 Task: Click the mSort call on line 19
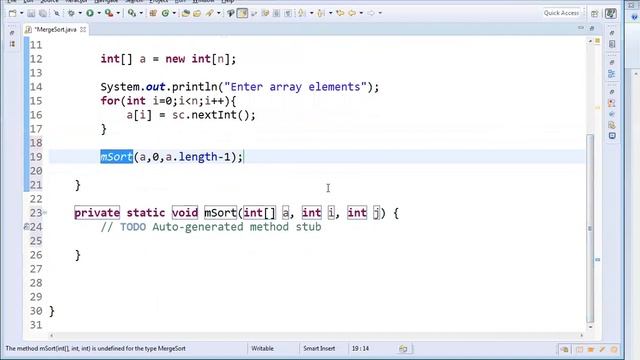pos(116,157)
